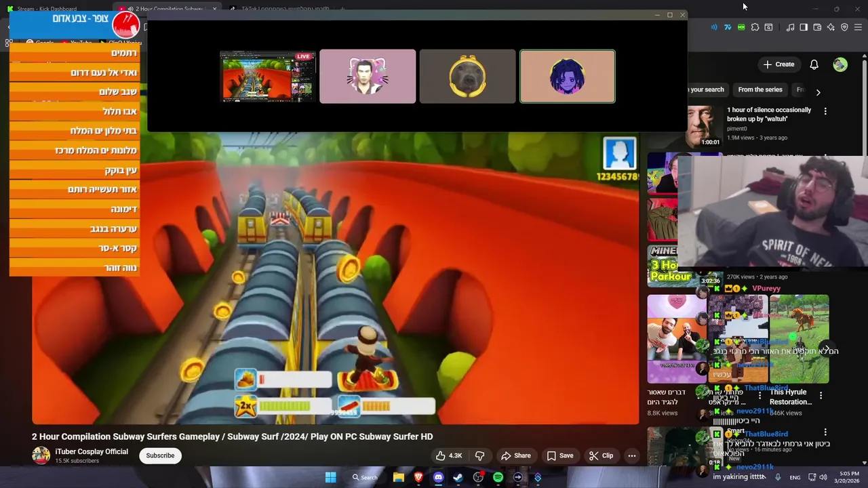868x488 pixels.
Task: Open Discord from the taskbar
Action: (x=438, y=477)
